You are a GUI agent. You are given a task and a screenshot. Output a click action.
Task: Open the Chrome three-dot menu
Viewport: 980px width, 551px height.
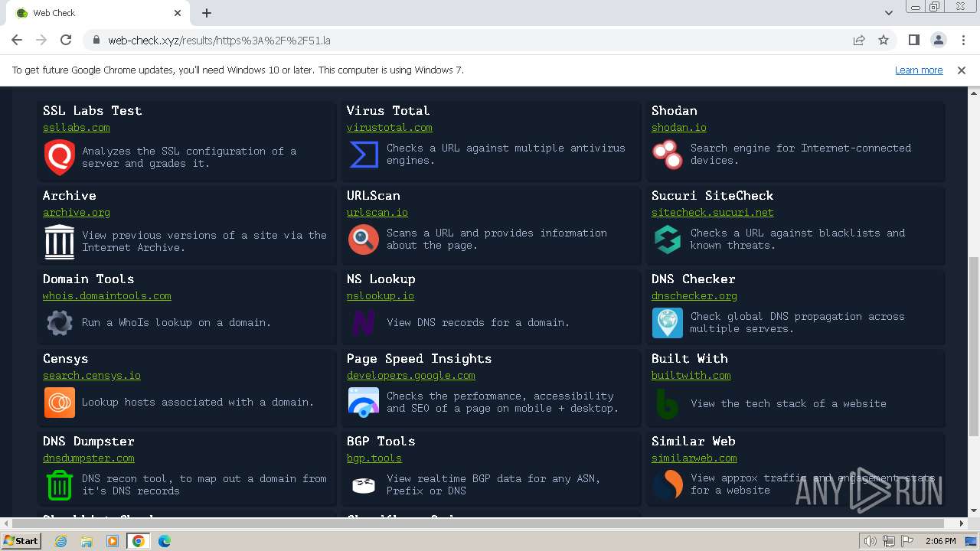963,40
